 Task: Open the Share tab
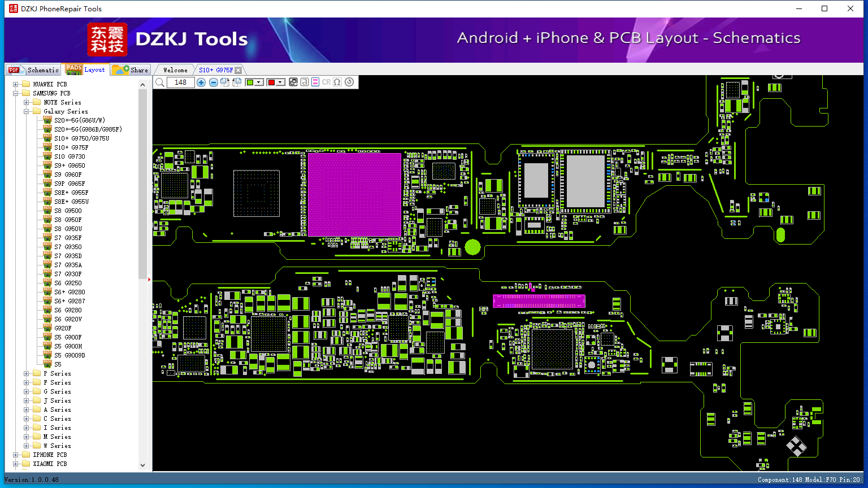[x=130, y=70]
